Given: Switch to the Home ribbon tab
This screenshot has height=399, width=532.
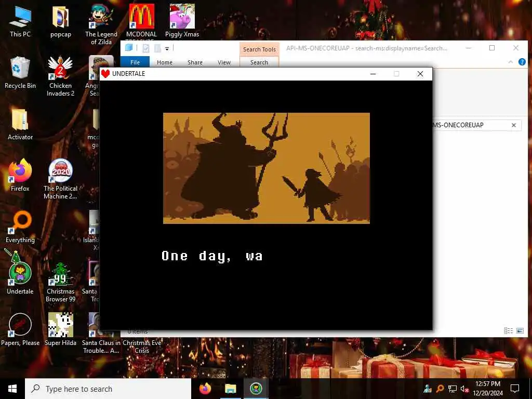Looking at the screenshot, I should pos(165,62).
